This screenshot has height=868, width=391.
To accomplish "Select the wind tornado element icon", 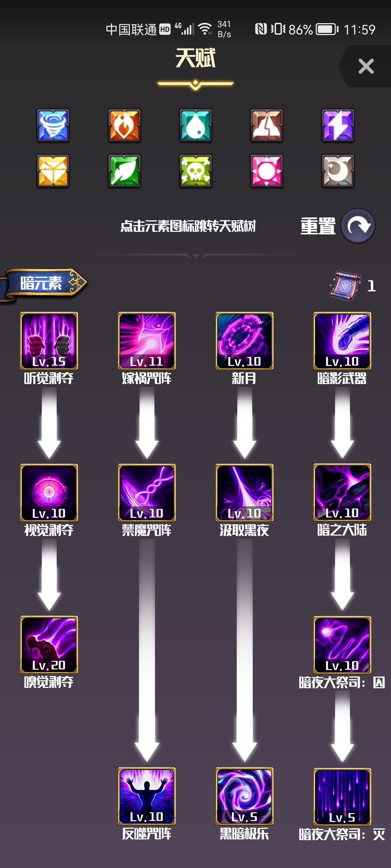I will [53, 125].
